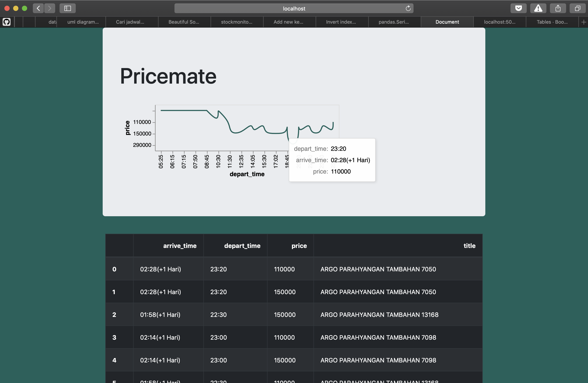This screenshot has height=383, width=588.
Task: Open the pinned GitHub tab
Action: (7, 22)
